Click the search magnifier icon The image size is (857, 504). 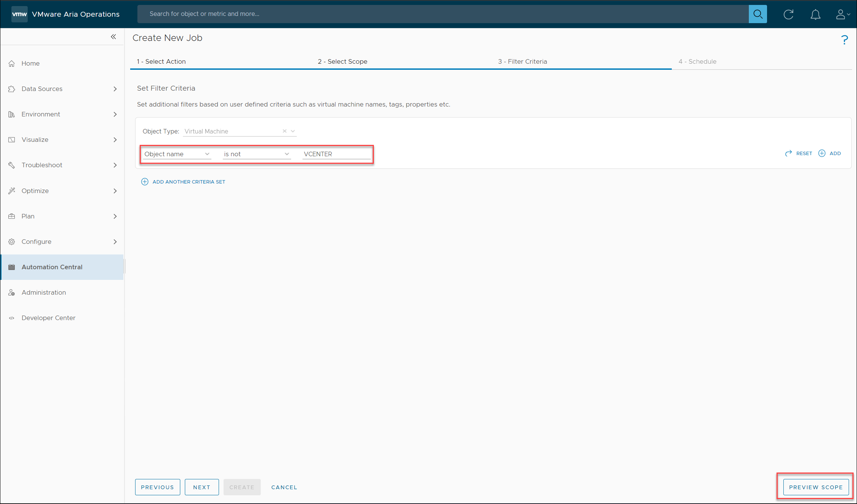tap(758, 14)
